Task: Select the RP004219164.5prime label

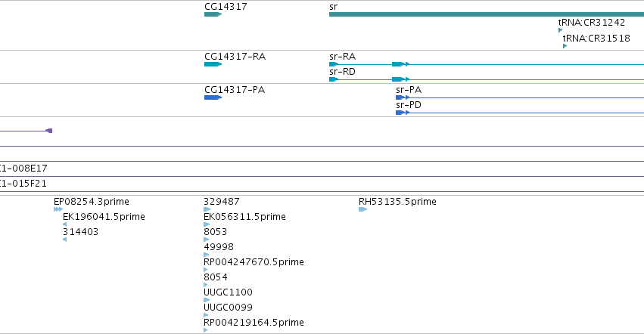Action: tap(254, 323)
